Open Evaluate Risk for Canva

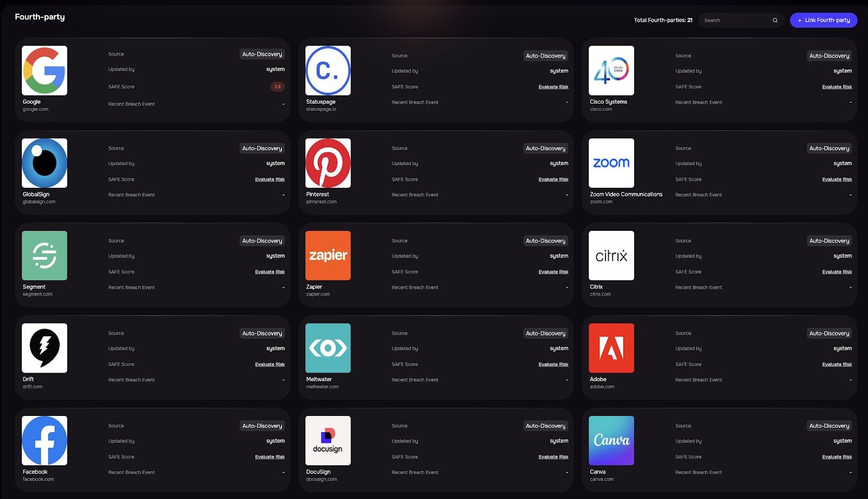pos(837,457)
